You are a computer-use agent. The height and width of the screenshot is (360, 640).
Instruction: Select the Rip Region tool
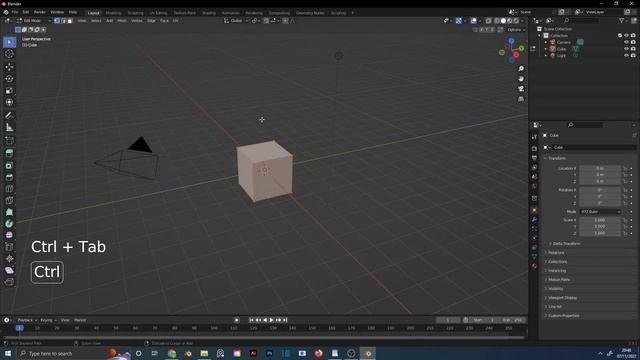tap(9, 282)
